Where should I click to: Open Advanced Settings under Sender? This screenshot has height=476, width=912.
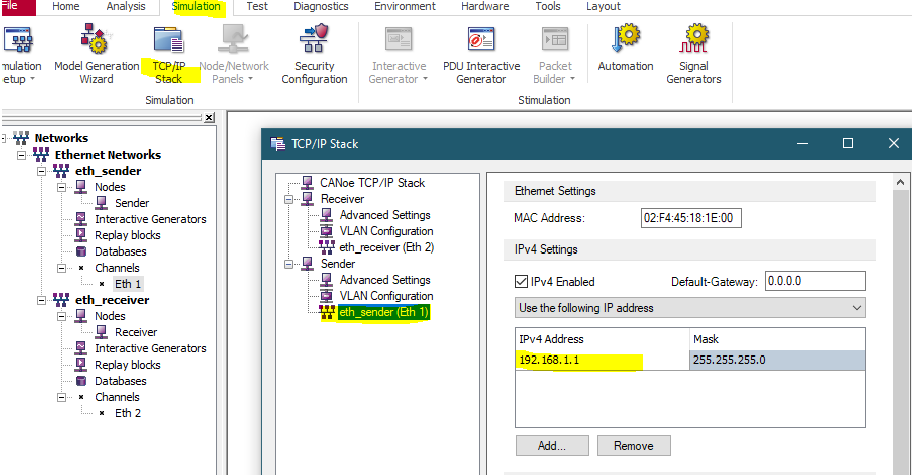384,280
